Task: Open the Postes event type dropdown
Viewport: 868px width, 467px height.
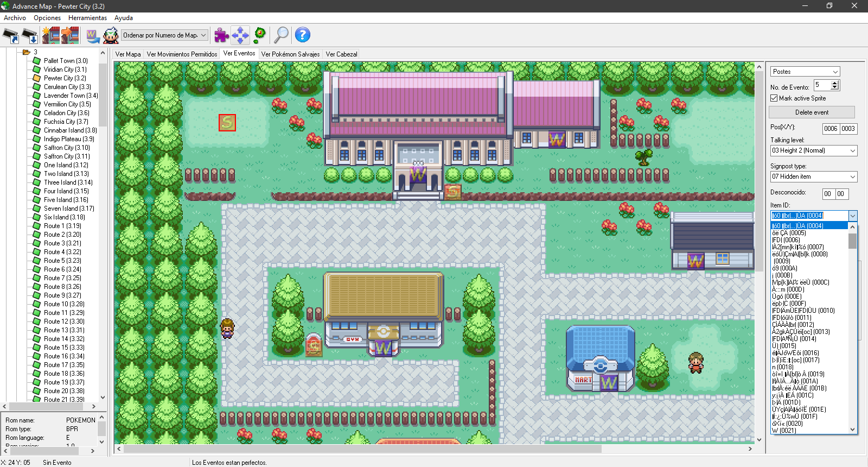Action: pos(805,72)
